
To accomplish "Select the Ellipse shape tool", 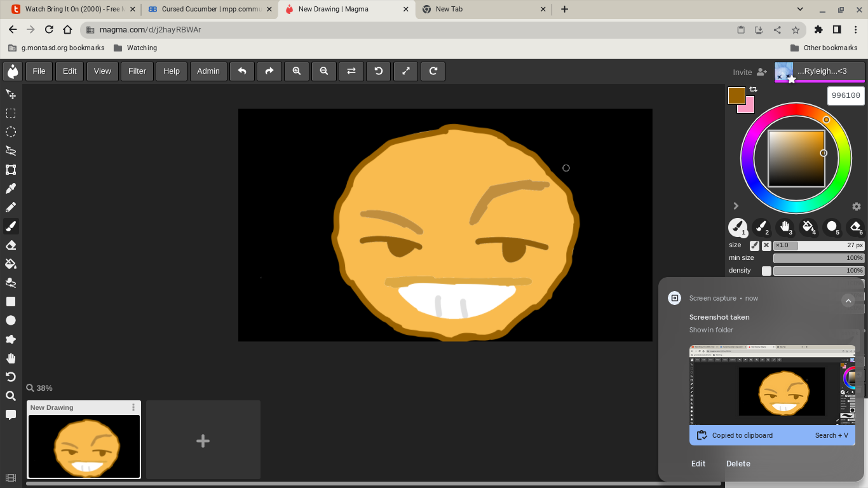I will [x=11, y=320].
